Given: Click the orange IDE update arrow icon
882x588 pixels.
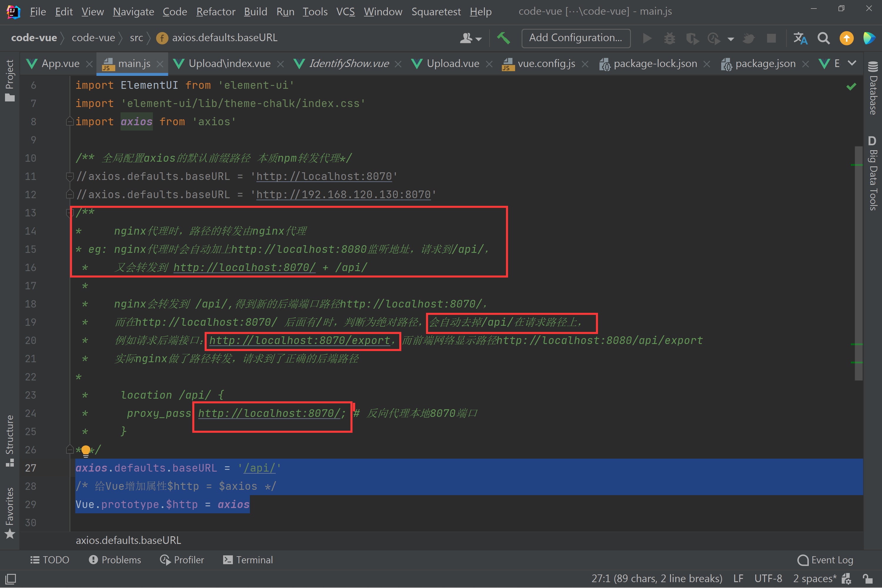Looking at the screenshot, I should (x=846, y=38).
